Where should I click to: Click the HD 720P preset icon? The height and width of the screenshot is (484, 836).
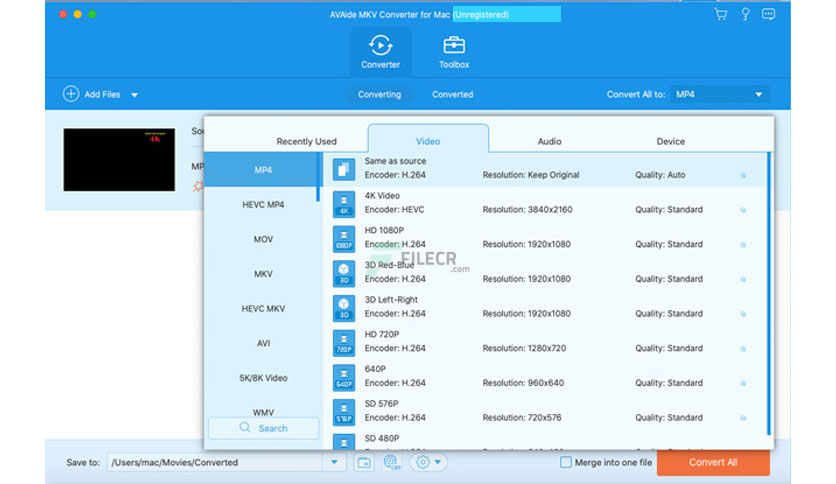tap(344, 343)
